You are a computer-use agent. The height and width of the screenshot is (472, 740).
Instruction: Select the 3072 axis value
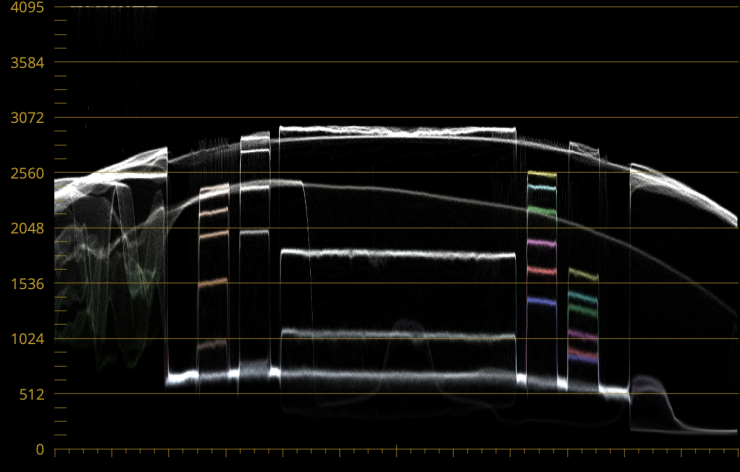tap(25, 118)
